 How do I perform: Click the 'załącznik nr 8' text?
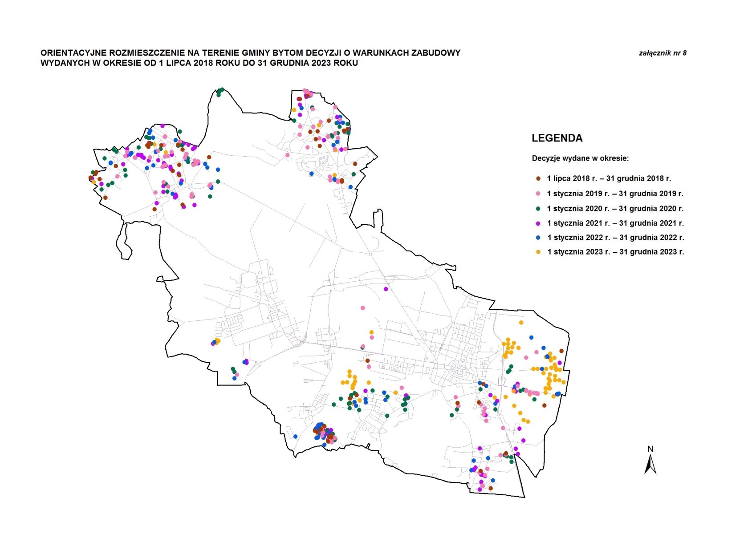(x=663, y=53)
